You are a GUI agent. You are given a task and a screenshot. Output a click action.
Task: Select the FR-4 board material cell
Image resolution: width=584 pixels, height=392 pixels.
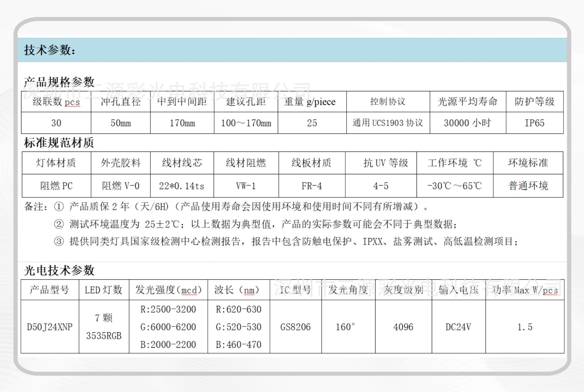(311, 186)
